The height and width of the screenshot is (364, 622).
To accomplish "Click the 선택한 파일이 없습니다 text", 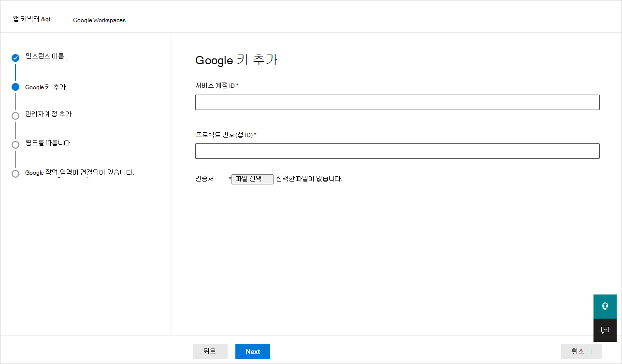I will (x=309, y=179).
